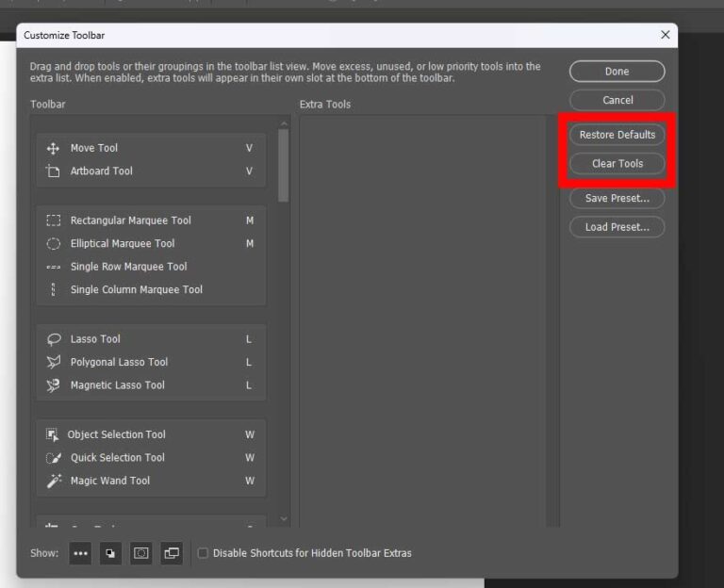Image resolution: width=724 pixels, height=588 pixels.
Task: Click the Cancel button
Action: click(x=617, y=100)
